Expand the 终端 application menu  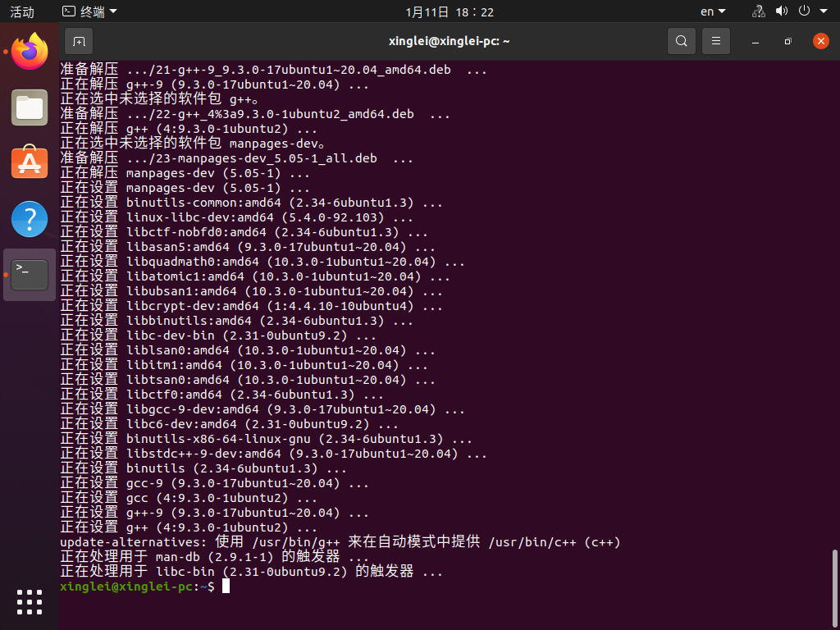[90, 11]
